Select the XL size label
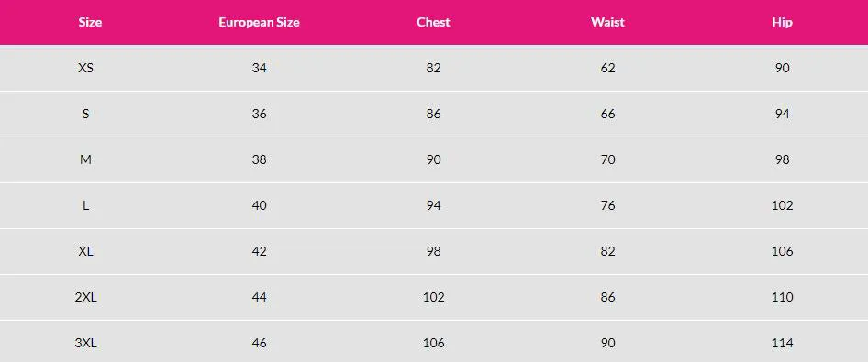This screenshot has height=362, width=868. coord(86,251)
